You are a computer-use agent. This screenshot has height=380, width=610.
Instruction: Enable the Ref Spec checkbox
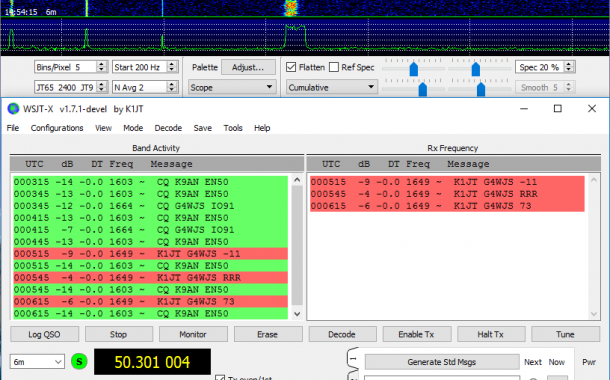click(x=334, y=67)
